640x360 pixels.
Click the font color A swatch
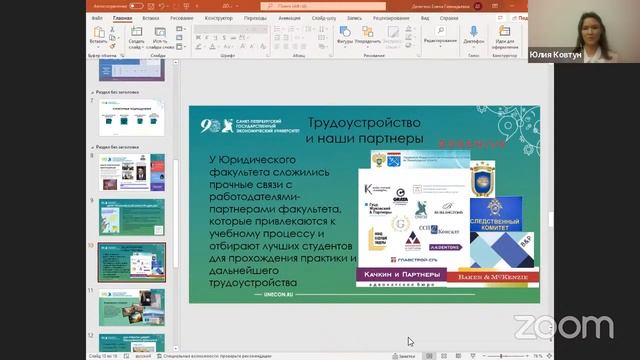click(x=213, y=47)
